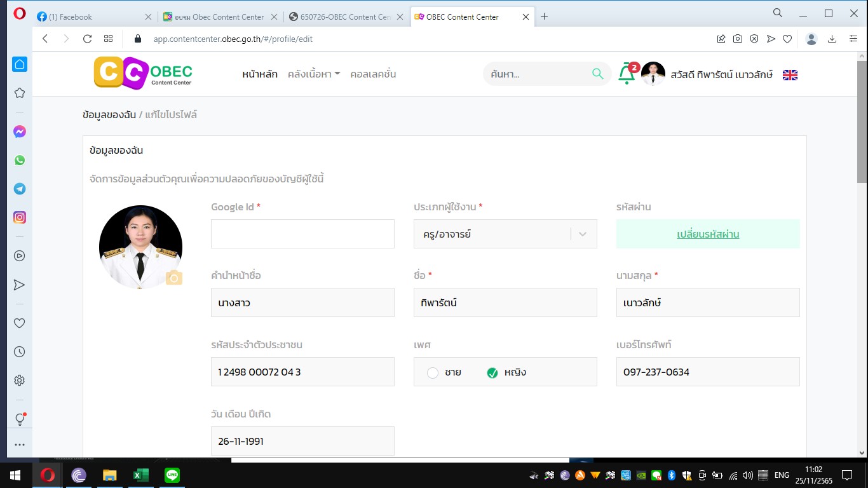The height and width of the screenshot is (488, 868).
Task: Open Instagram in the Opera sidebar
Action: pyautogui.click(x=20, y=217)
